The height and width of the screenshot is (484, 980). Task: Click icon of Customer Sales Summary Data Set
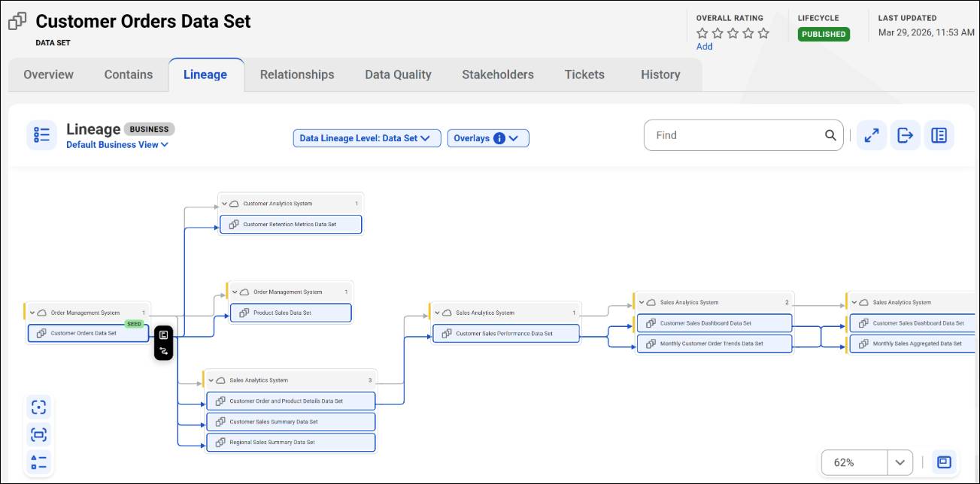220,422
